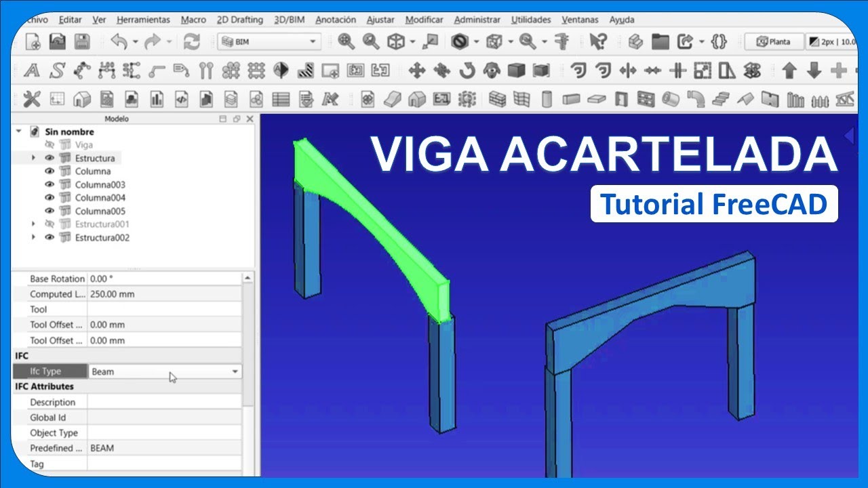Click the Pipe elbow tool icon
Viewport: 868px width, 488px height.
pyautogui.click(x=696, y=100)
